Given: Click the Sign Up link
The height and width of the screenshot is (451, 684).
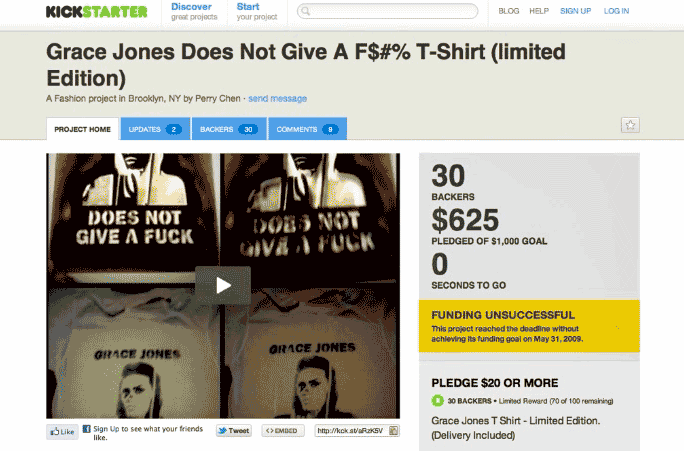Looking at the screenshot, I should point(575,11).
